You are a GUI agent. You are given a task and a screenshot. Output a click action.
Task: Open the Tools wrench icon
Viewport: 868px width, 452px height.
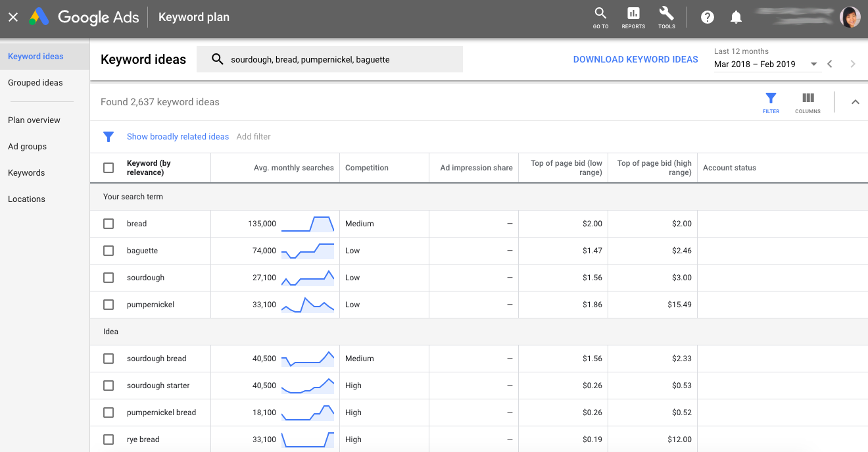tap(666, 17)
